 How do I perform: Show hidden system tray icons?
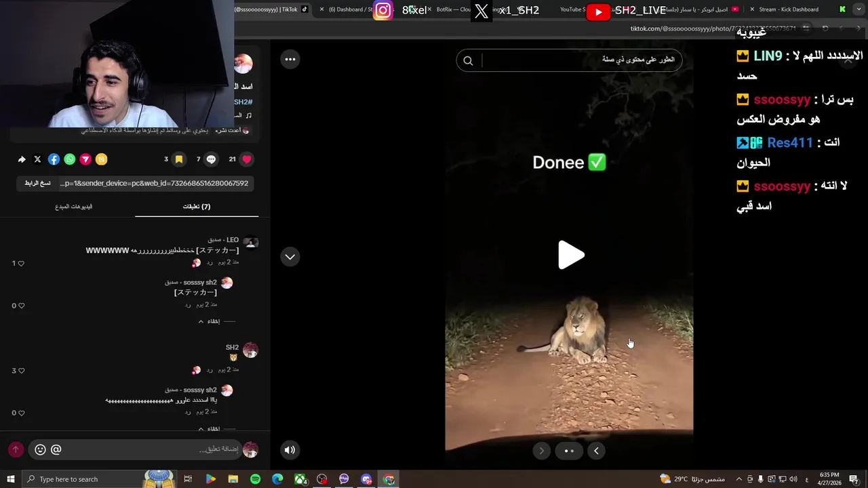[x=739, y=479]
